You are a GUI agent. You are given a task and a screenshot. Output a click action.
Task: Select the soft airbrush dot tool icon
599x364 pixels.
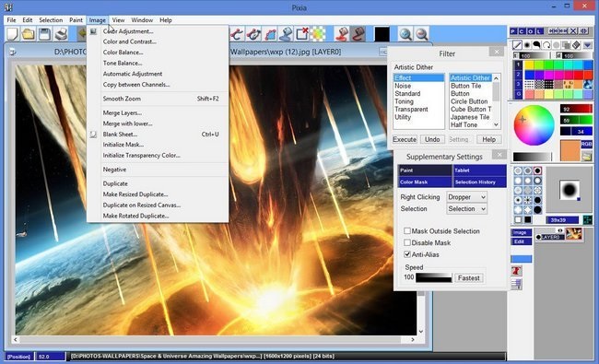(527, 45)
